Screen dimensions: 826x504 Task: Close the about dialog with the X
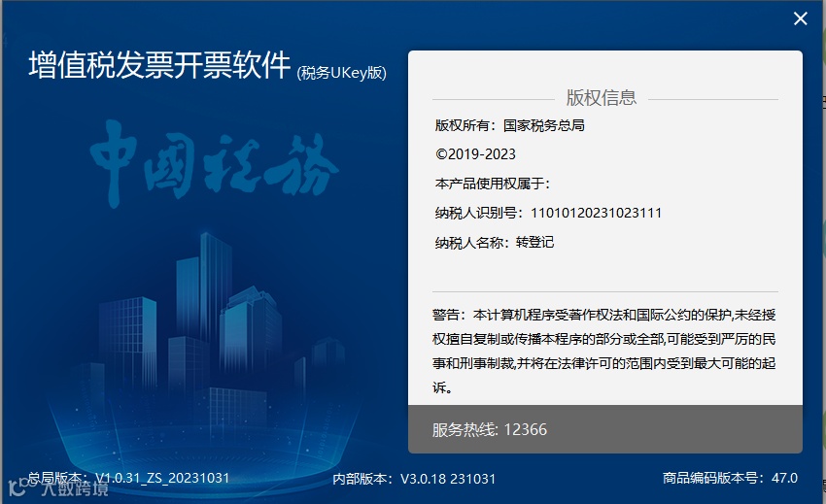(800, 19)
